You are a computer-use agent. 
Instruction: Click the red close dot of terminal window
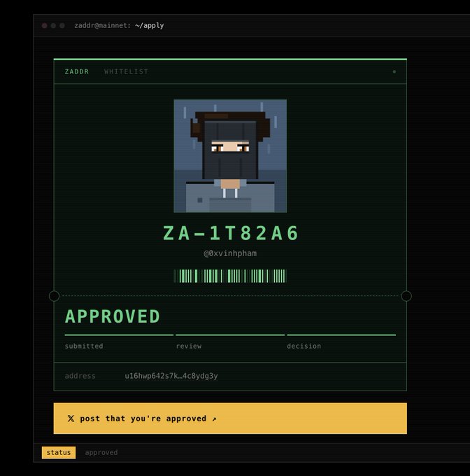click(x=44, y=25)
